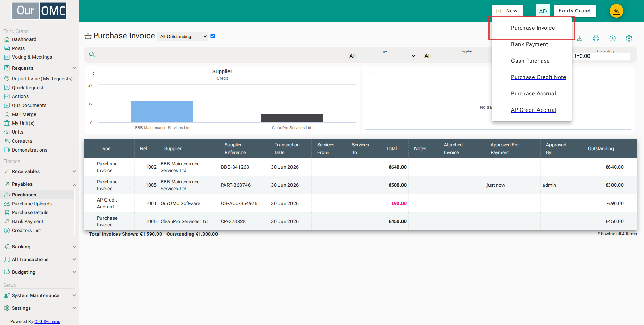Sort by Transaction Date column header
The width and height of the screenshot is (644, 325).
(x=290, y=148)
